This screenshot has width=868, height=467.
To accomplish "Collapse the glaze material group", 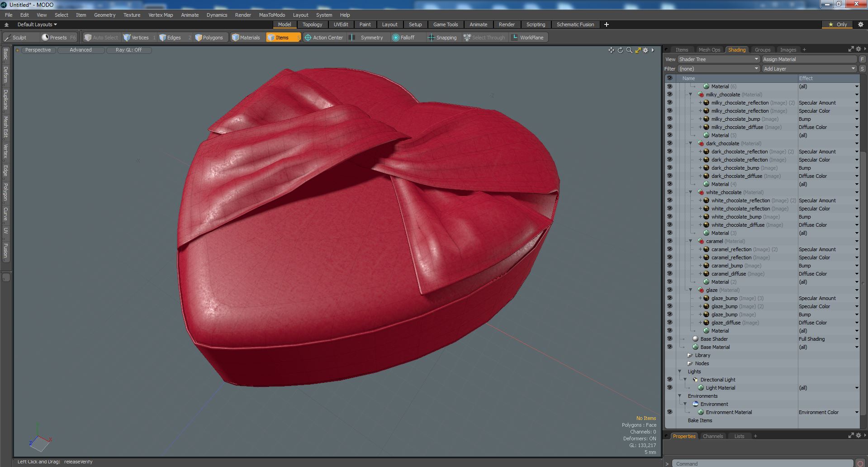I will click(690, 290).
